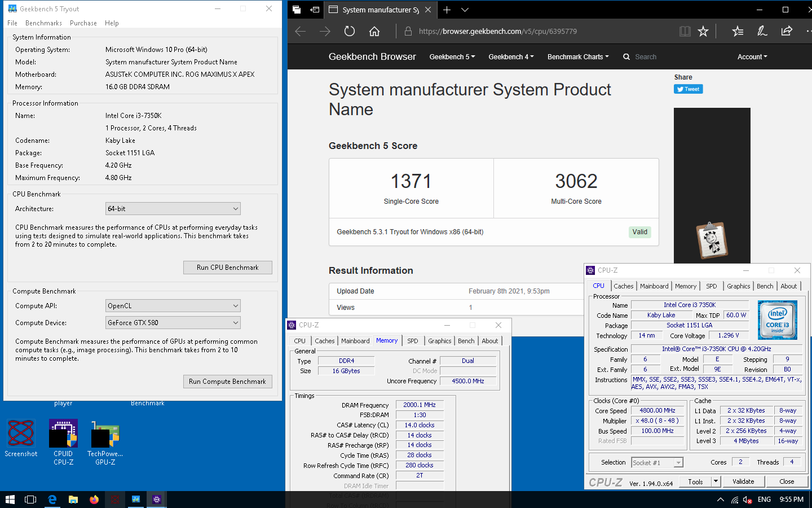Click the Tweet share button
This screenshot has width=812, height=508.
[689, 89]
